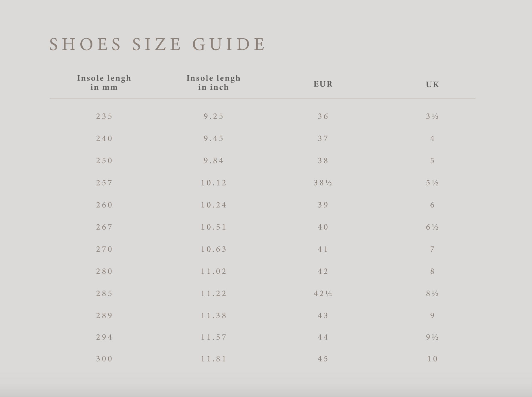
Task: Select the EUR column header
Action: [323, 84]
